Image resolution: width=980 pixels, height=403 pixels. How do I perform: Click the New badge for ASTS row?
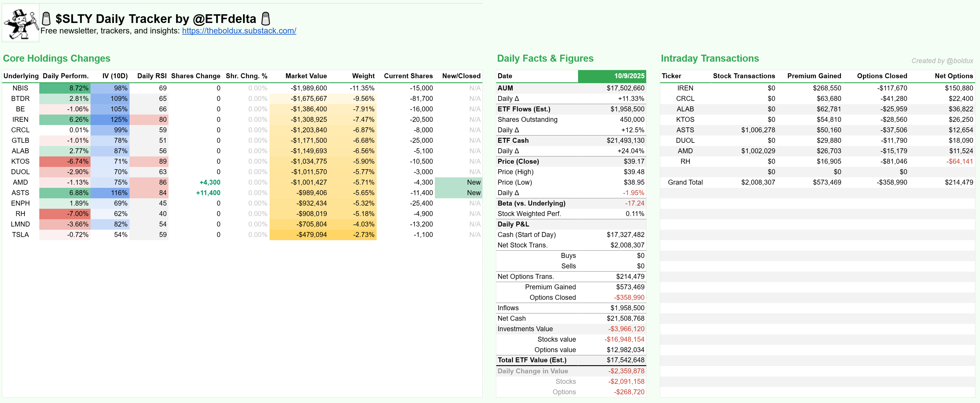[x=473, y=193]
